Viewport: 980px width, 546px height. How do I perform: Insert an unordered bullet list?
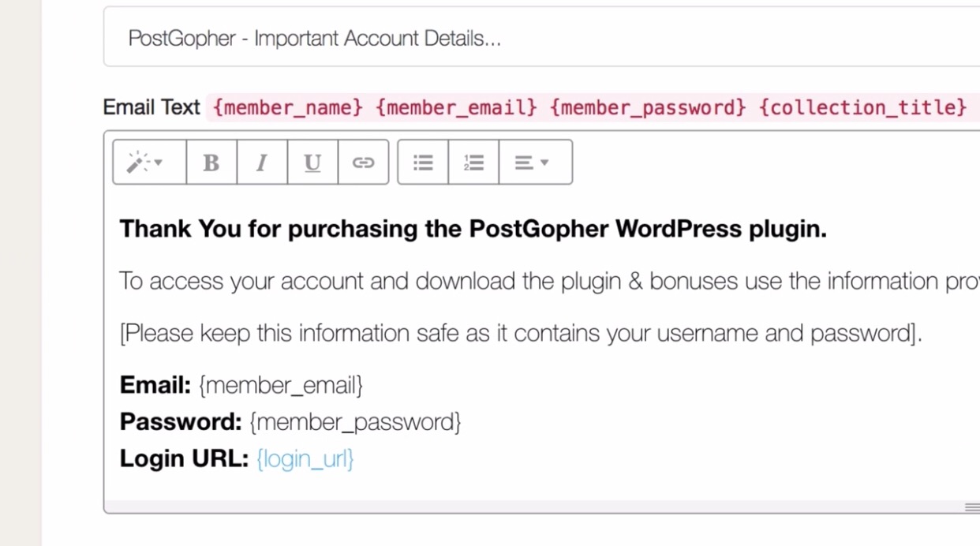[423, 163]
